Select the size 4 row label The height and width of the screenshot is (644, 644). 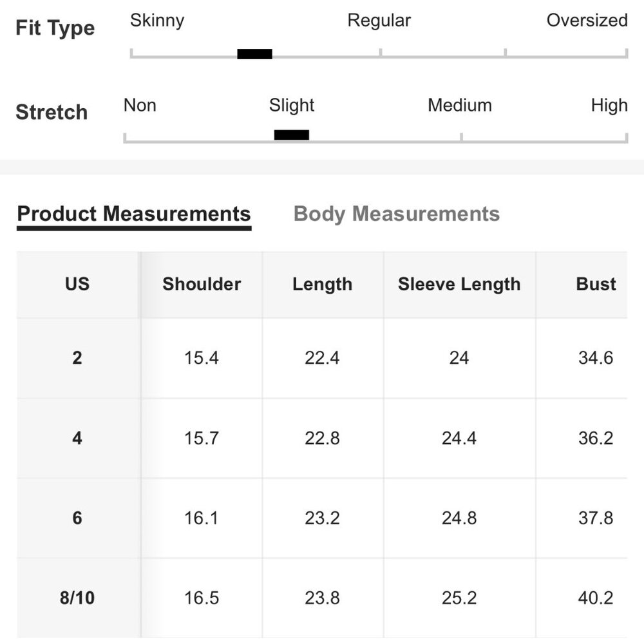point(77,439)
